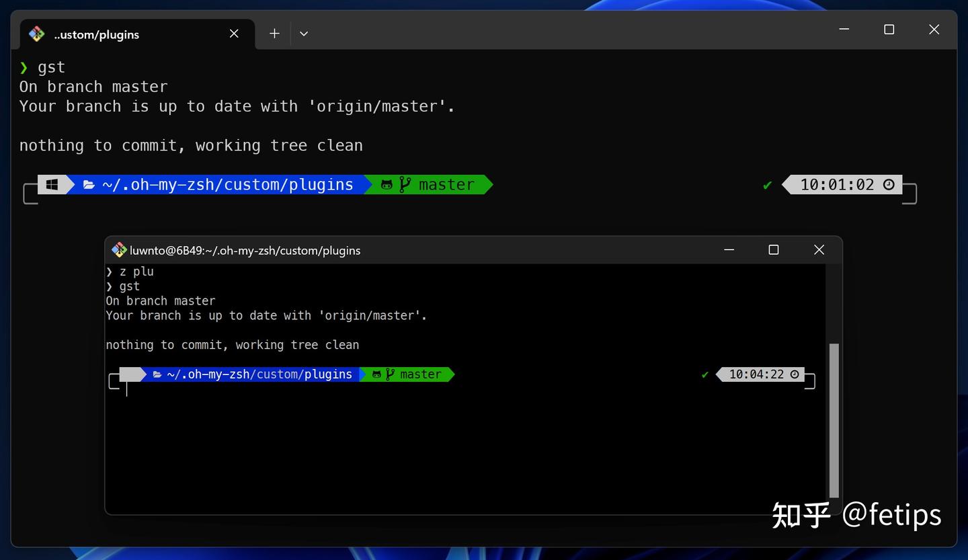Click the checkmark in the inner window prompt
Viewport: 968px width, 560px height.
pos(704,375)
